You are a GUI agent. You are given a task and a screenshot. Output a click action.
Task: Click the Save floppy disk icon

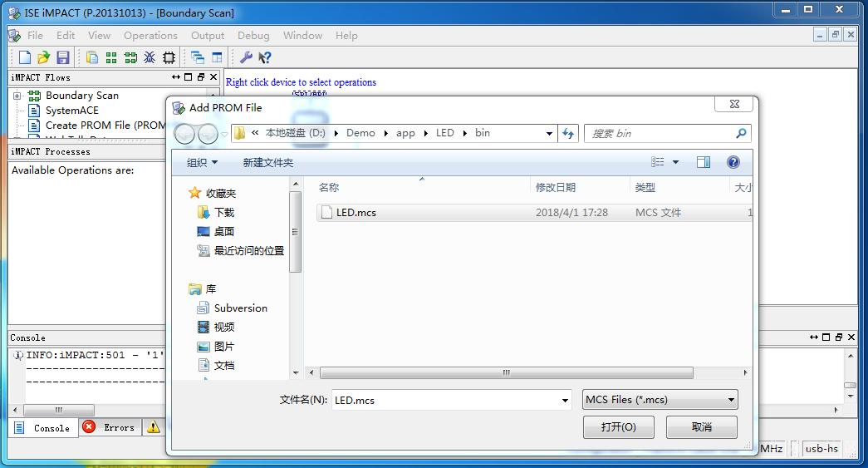[x=62, y=57]
